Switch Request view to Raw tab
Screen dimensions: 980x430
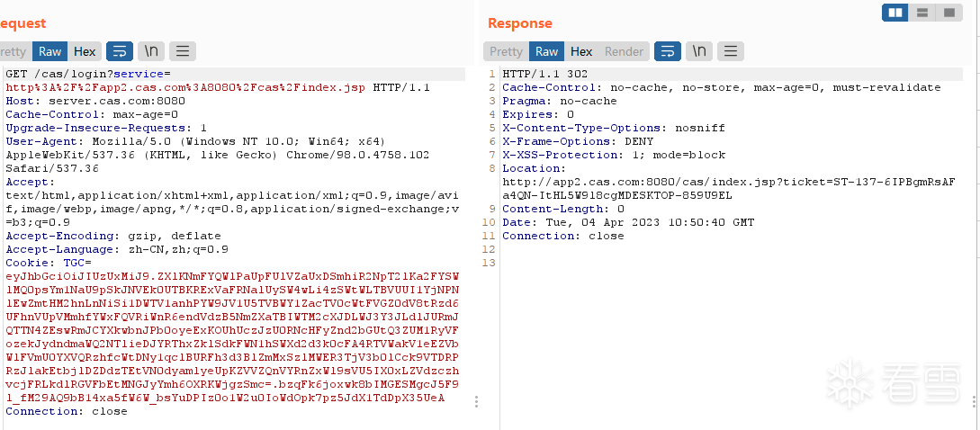click(x=50, y=51)
